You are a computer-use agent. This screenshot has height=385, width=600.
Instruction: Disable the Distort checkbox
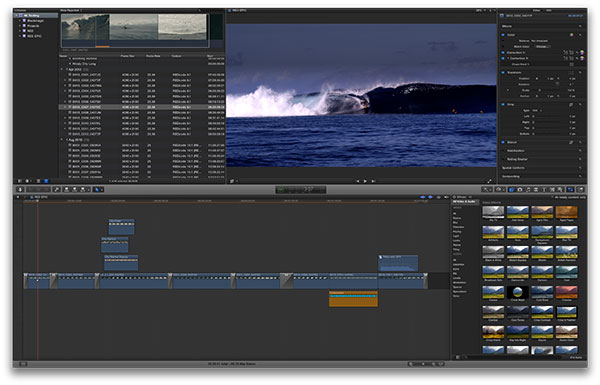tap(503, 142)
